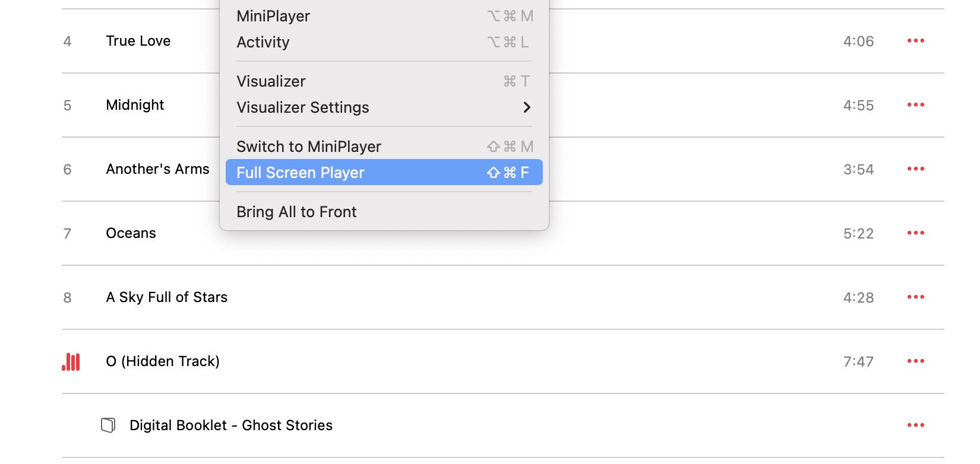Viewport: 980px width, 464px height.
Task: Open more options for A Sky Full of Stars
Action: pyautogui.click(x=915, y=297)
